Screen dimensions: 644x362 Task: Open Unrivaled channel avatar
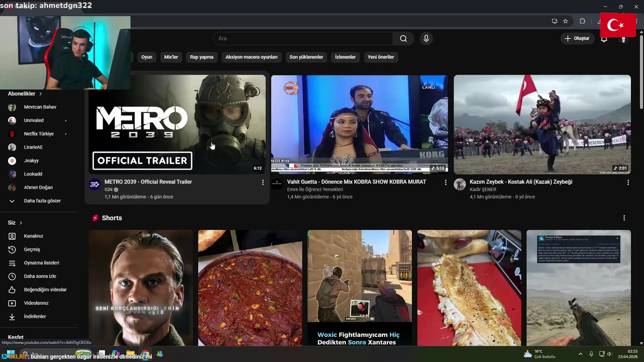point(12,121)
